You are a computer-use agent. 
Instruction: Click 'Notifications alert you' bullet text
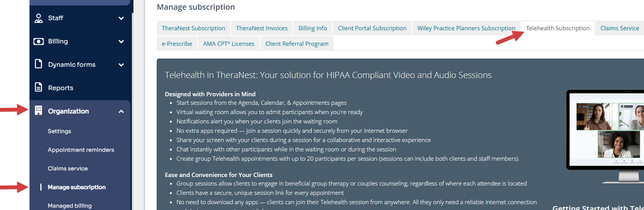pos(257,121)
